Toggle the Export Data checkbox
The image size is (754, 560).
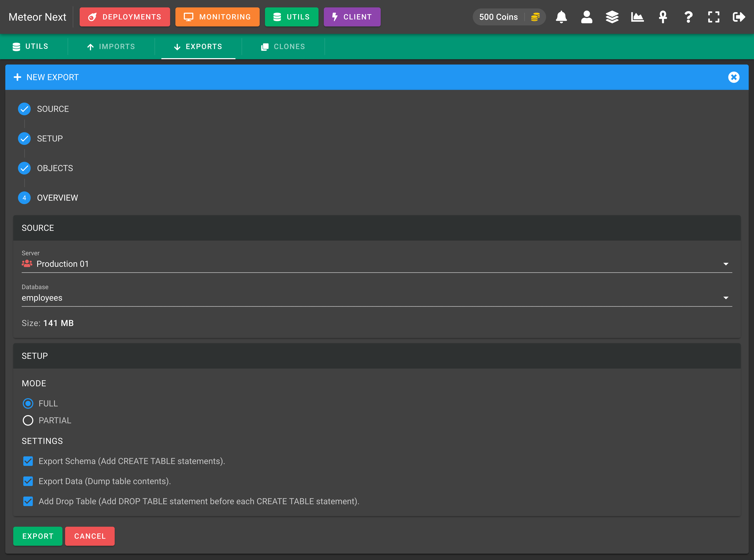(28, 481)
